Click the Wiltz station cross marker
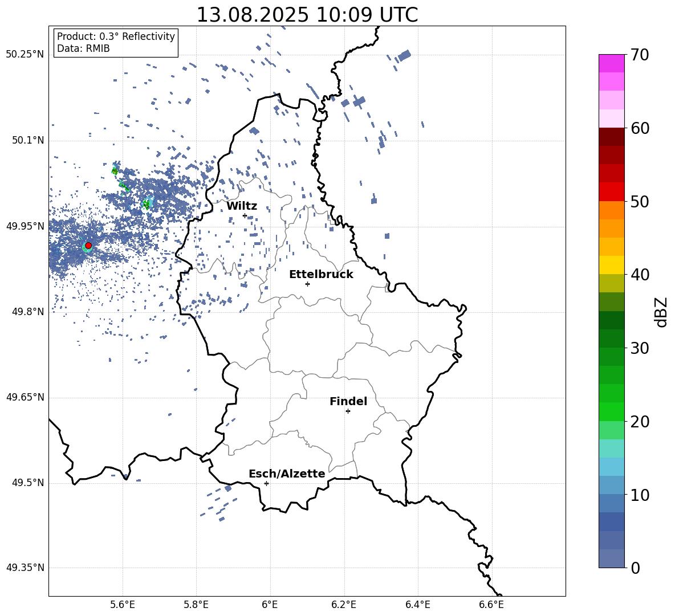Viewport: 675px width, 616px height. click(245, 215)
